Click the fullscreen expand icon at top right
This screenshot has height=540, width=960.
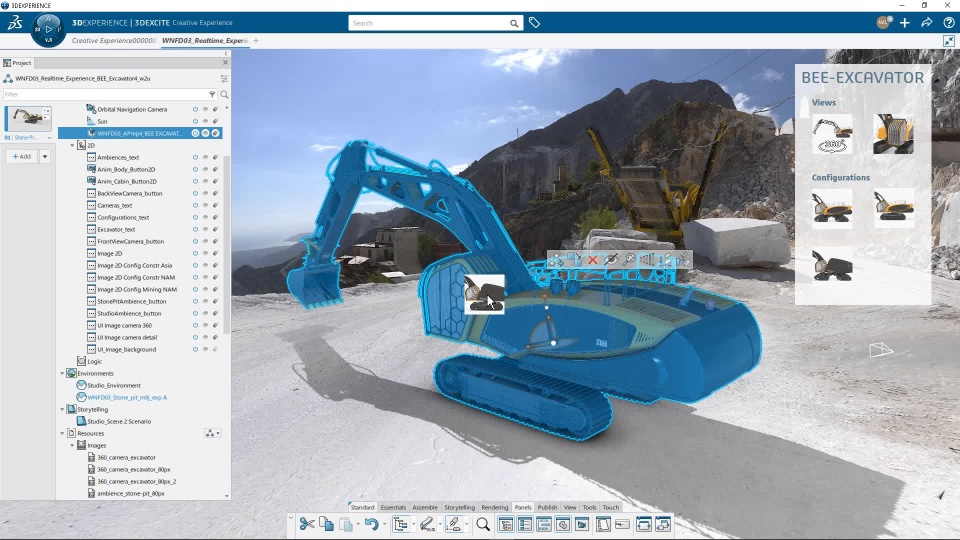pyautogui.click(x=949, y=40)
